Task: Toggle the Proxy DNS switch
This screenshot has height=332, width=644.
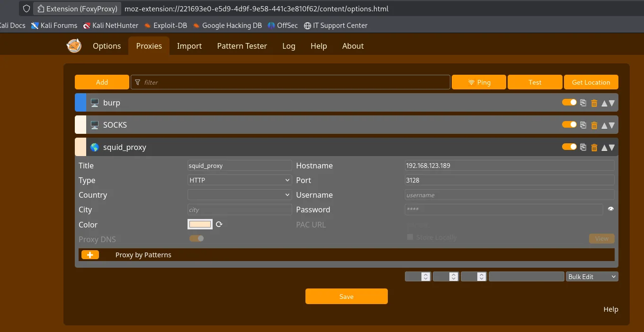Action: [x=197, y=238]
